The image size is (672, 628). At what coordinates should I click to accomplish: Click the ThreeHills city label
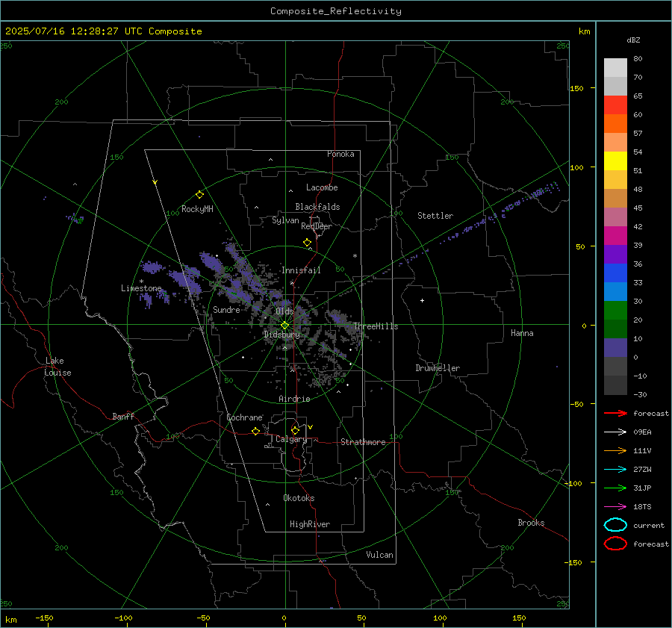pyautogui.click(x=376, y=326)
